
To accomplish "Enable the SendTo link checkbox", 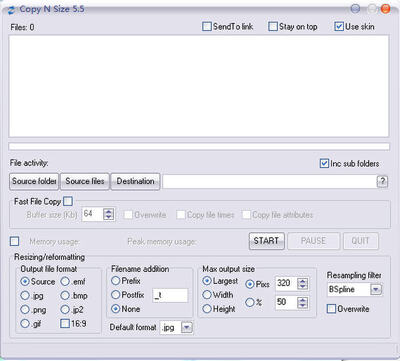I will [207, 26].
